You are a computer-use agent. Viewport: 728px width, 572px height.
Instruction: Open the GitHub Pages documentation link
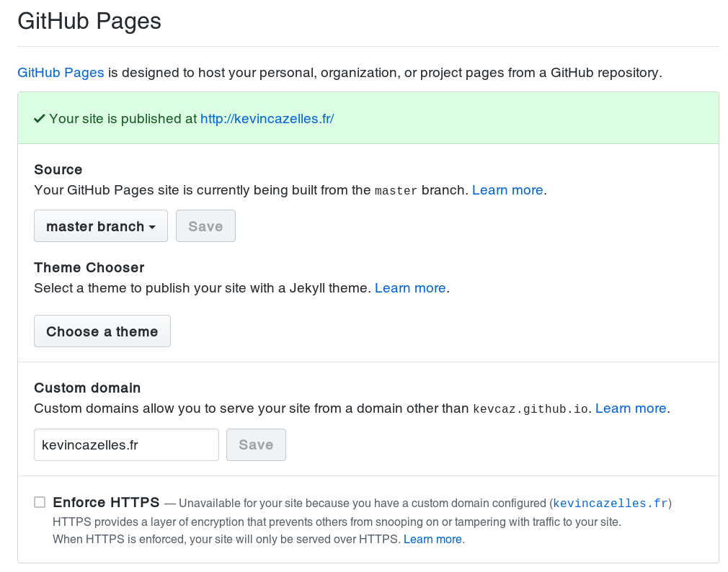[x=61, y=73]
